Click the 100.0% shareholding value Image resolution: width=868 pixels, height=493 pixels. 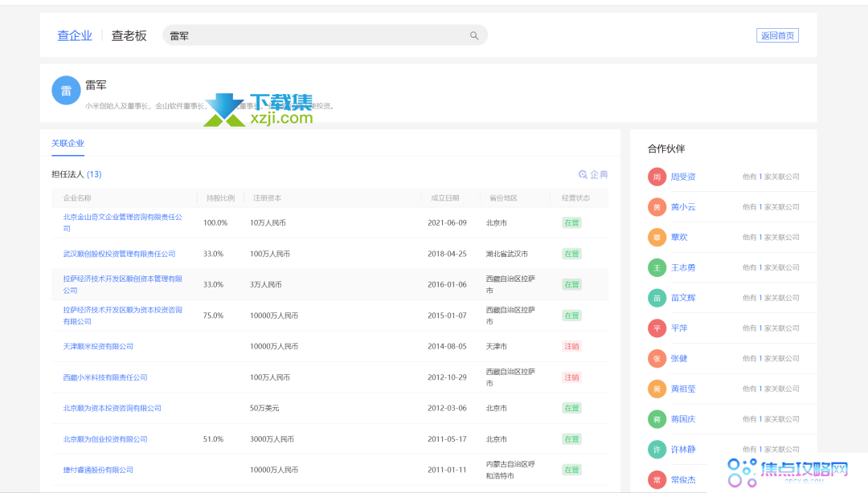click(215, 222)
